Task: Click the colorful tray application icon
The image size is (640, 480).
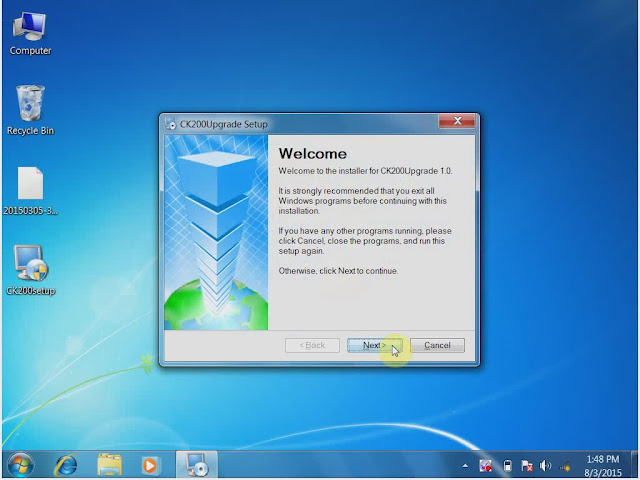Action: pyautogui.click(x=485, y=466)
